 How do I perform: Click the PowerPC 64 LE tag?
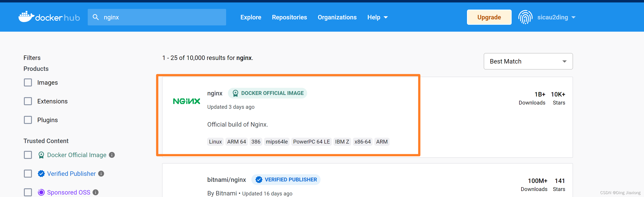click(311, 142)
